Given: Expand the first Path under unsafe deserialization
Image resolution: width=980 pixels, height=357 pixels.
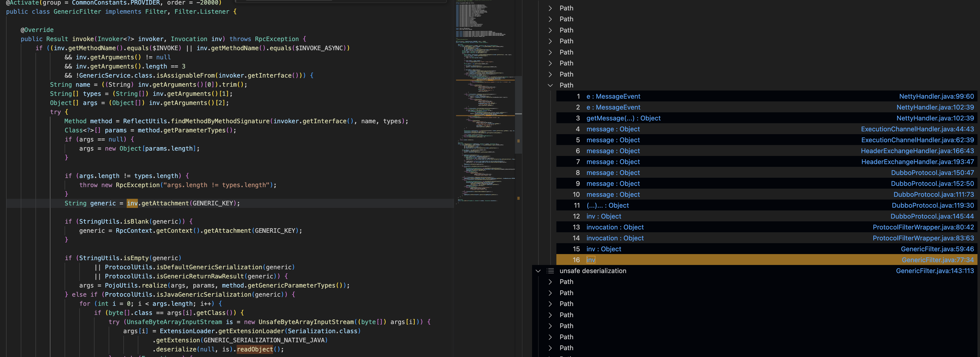Looking at the screenshot, I should point(550,282).
